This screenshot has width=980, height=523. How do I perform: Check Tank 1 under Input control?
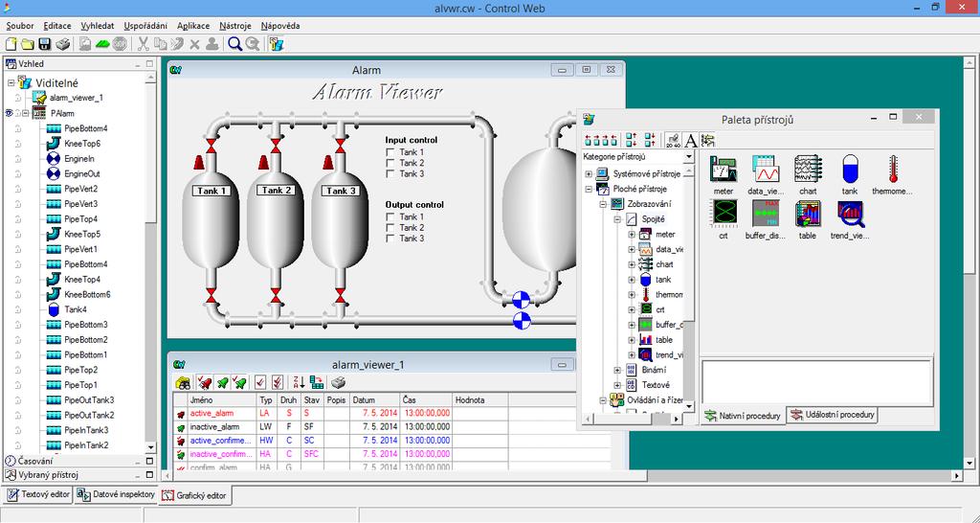pos(390,152)
